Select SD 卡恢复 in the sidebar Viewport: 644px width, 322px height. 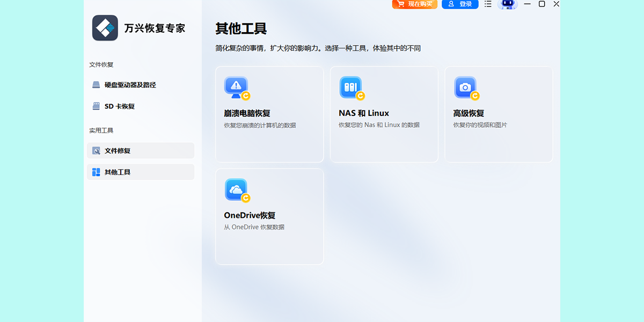[120, 106]
